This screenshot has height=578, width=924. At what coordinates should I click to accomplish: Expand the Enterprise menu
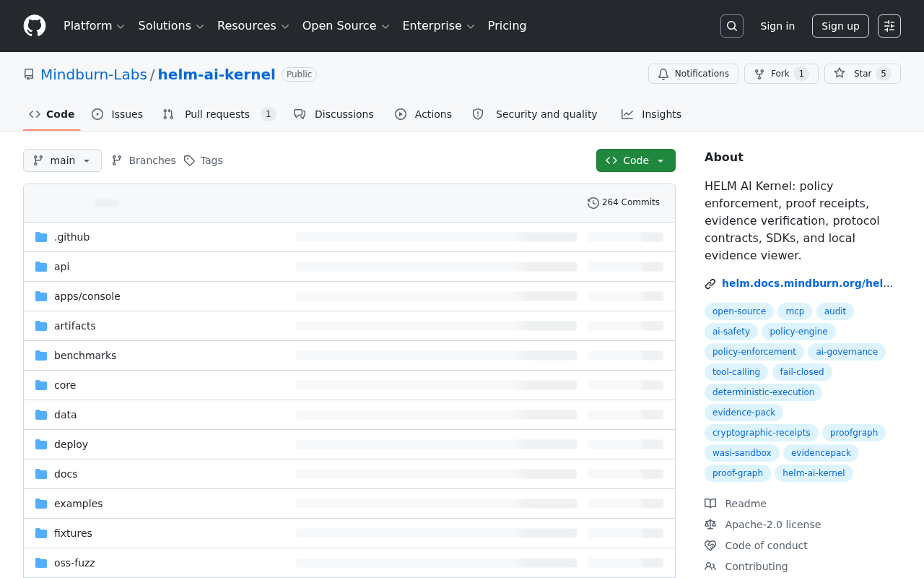coord(438,26)
